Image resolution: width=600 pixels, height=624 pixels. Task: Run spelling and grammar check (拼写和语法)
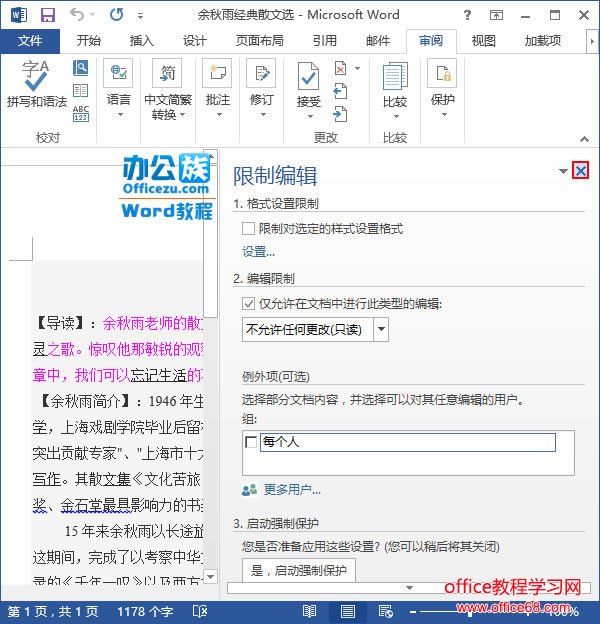coord(37,84)
